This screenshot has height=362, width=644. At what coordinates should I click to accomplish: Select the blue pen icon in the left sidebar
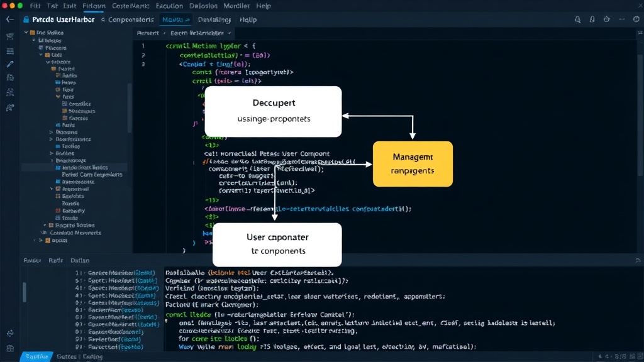click(10, 64)
